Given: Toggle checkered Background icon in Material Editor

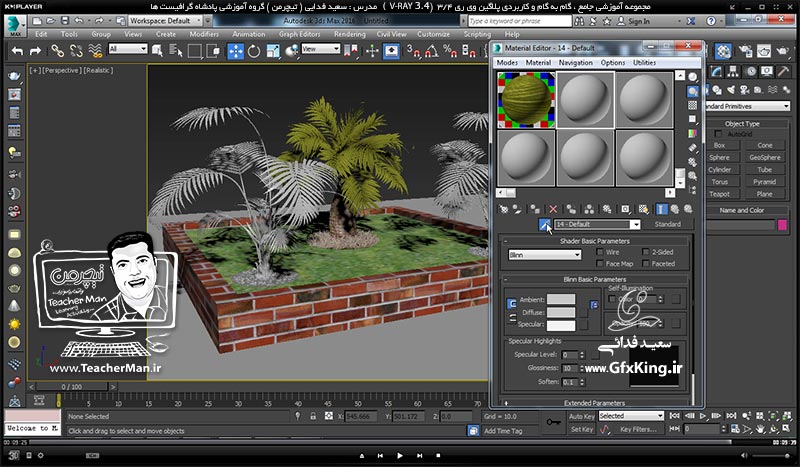Looking at the screenshot, I should 692,105.
